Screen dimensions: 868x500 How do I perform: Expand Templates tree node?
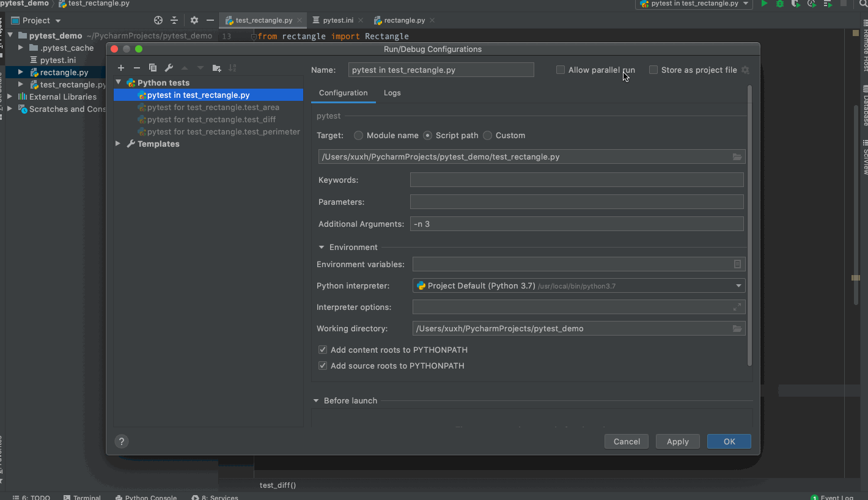click(119, 144)
